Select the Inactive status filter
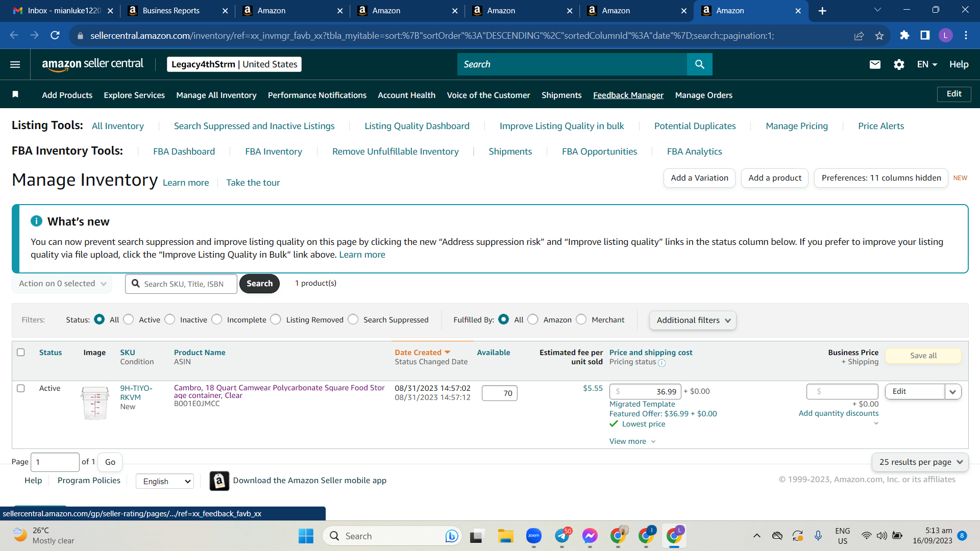980x551 pixels. tap(170, 319)
